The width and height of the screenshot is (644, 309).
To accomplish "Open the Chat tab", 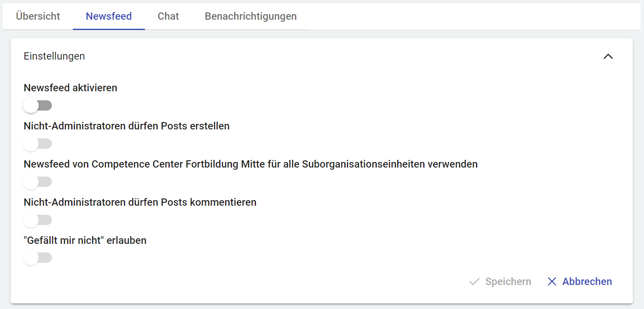I will 168,16.
